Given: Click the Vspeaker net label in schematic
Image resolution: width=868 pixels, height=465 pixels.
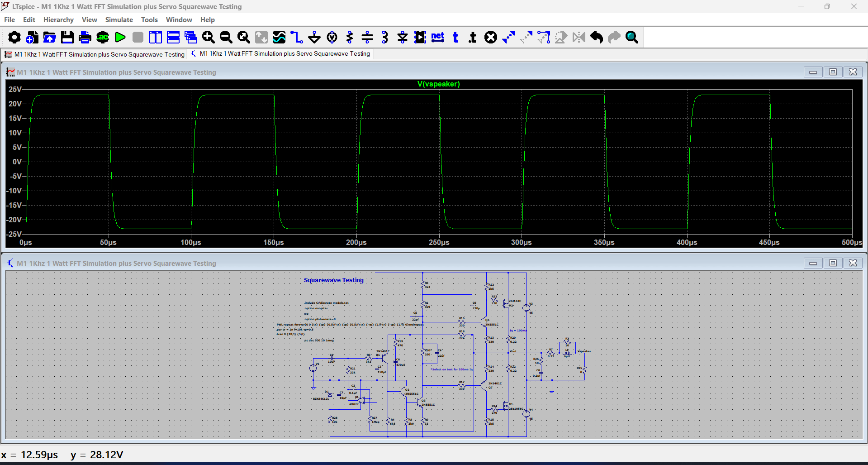Looking at the screenshot, I should [584, 351].
